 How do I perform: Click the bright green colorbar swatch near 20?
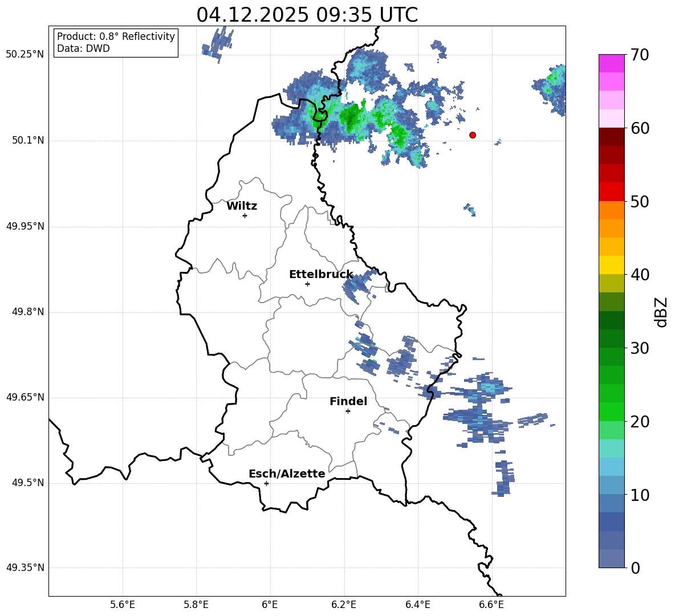coord(611,411)
